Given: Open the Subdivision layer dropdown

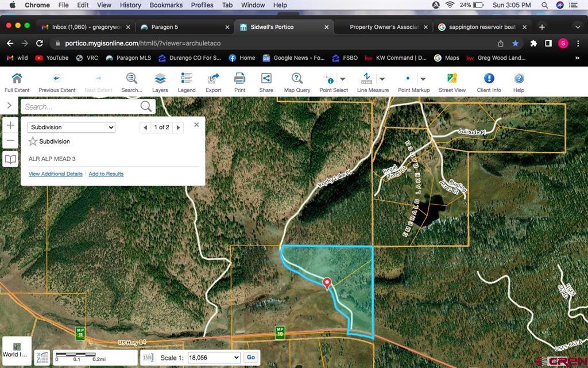Looking at the screenshot, I should (x=71, y=127).
